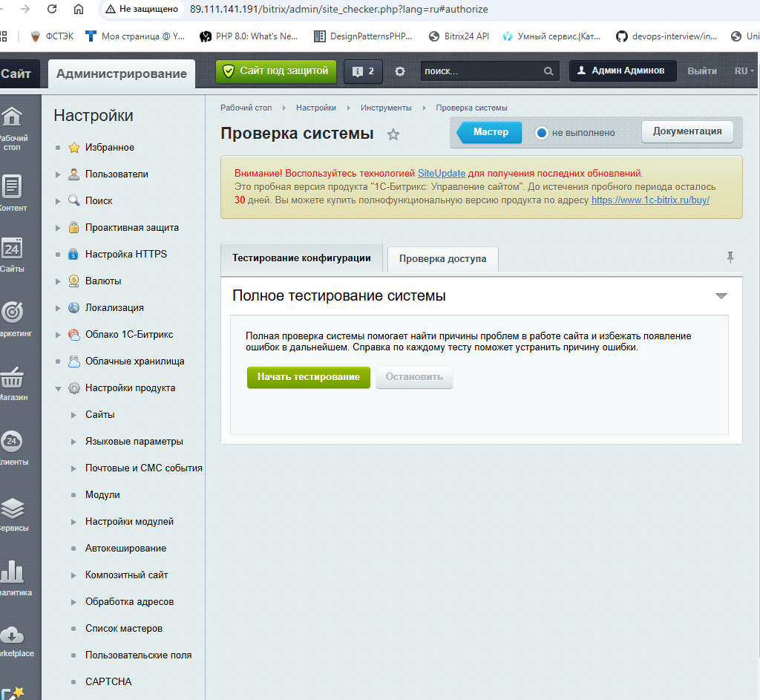Expand the Поиск tree node
This screenshot has height=700, width=760.
(x=58, y=201)
